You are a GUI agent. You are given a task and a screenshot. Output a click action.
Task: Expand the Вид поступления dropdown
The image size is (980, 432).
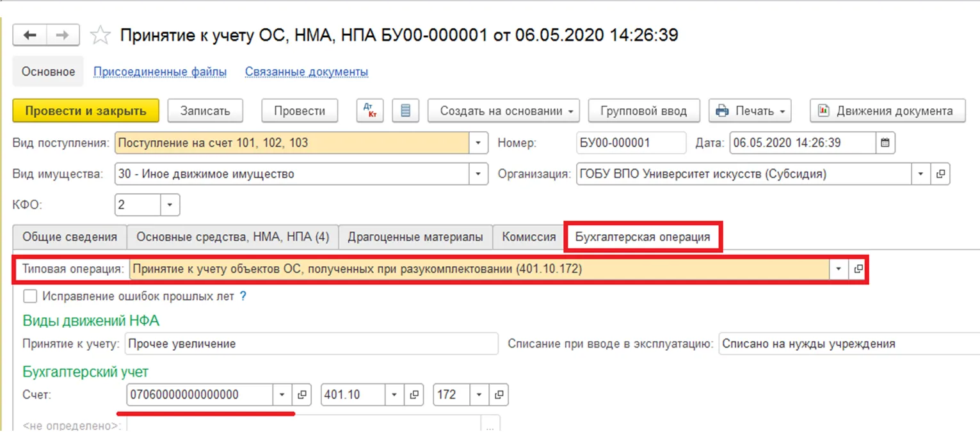478,143
